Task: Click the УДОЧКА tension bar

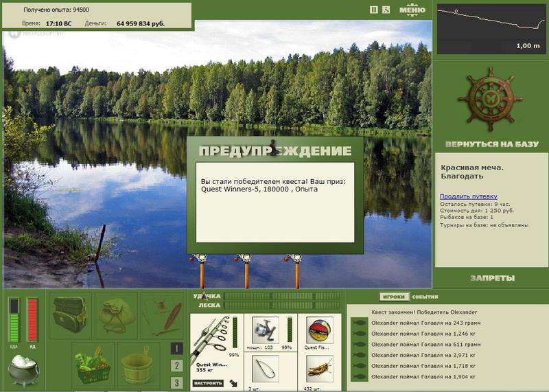Action: pyautogui.click(x=282, y=297)
